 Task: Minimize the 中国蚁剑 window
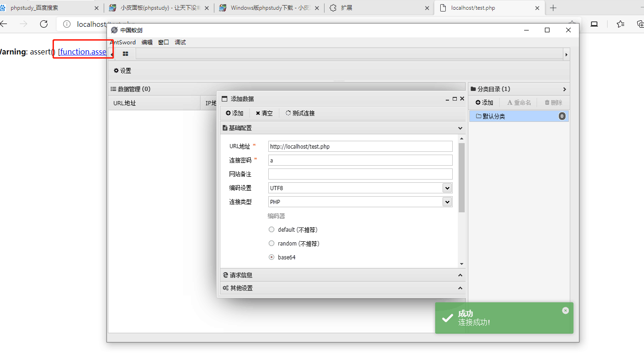tap(526, 30)
